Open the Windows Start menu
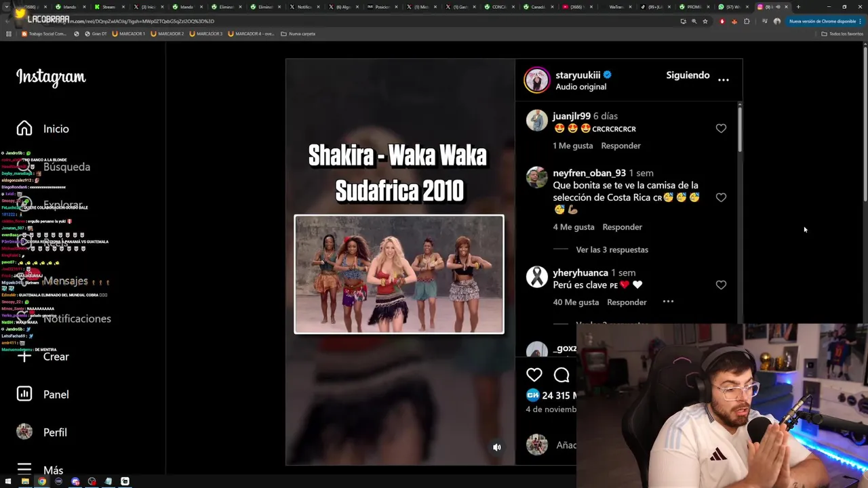The width and height of the screenshot is (868, 488). click(x=9, y=481)
